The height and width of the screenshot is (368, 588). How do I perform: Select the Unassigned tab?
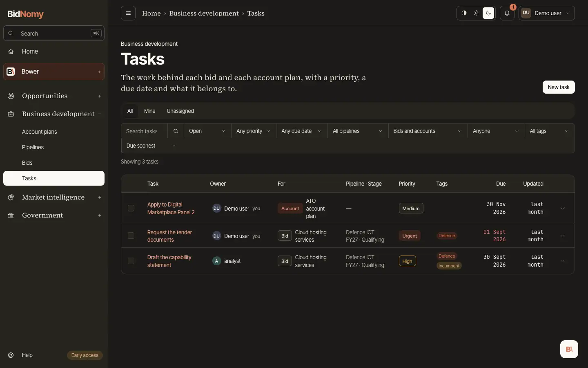(180, 111)
